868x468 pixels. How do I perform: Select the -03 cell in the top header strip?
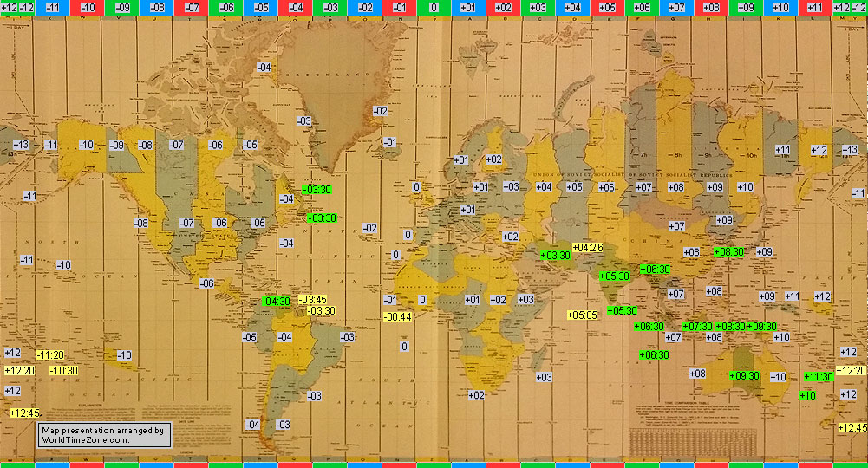330,7
